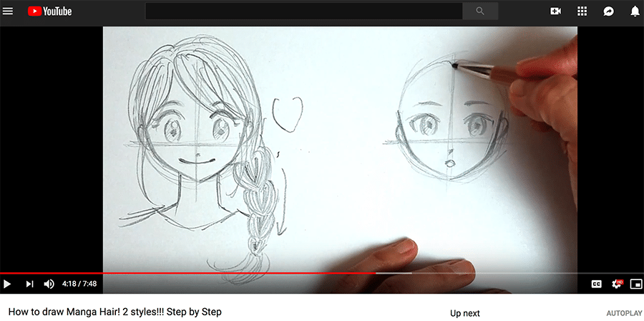Click the magnifier search button
Viewport: 644px width, 321px height.
[x=480, y=11]
